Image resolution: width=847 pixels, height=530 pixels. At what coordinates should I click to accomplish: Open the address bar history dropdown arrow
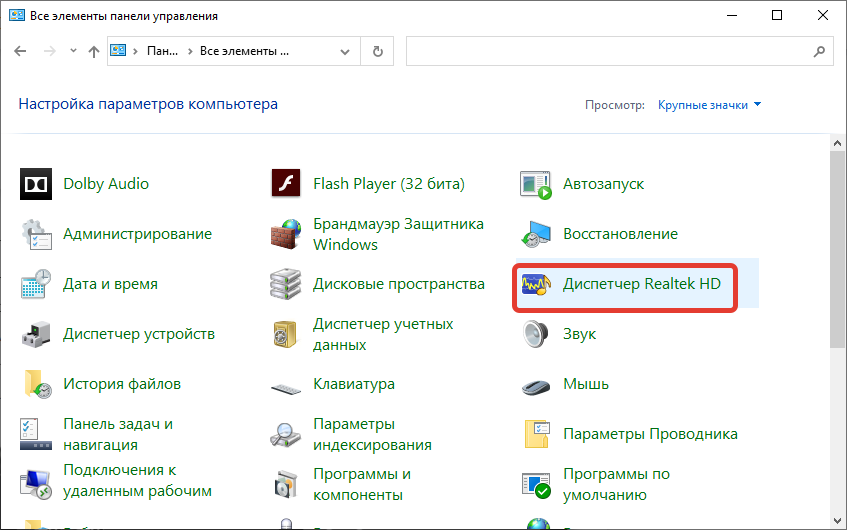(x=347, y=50)
